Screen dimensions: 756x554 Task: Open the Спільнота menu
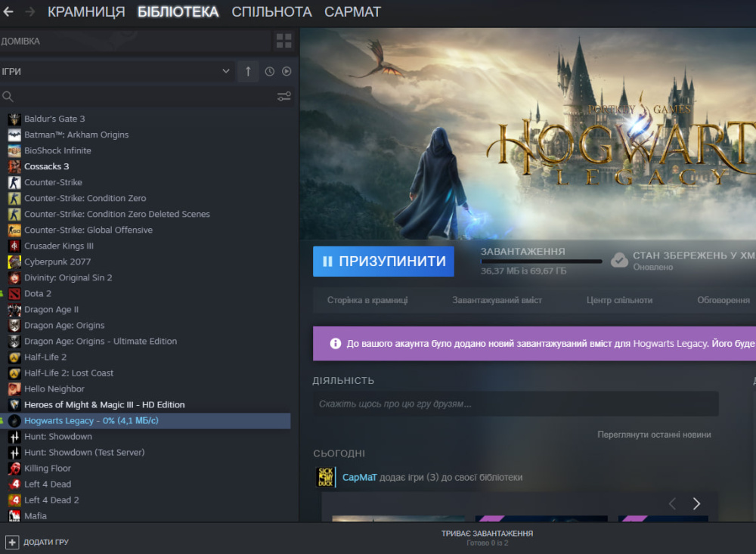coord(271,12)
